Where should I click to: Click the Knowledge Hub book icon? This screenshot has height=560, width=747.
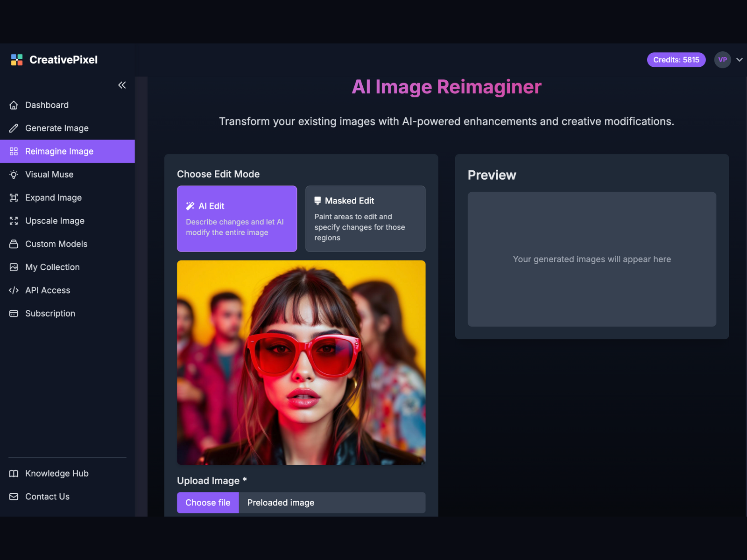[x=14, y=474]
